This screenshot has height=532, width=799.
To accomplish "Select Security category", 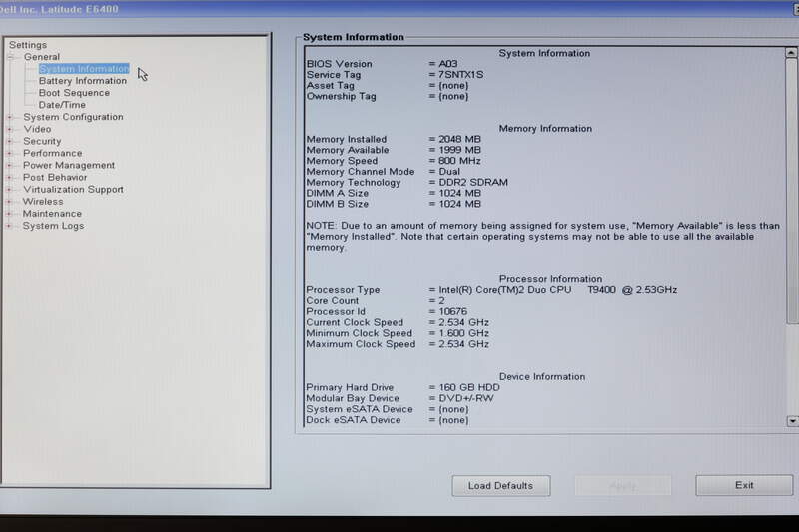I will coord(42,141).
